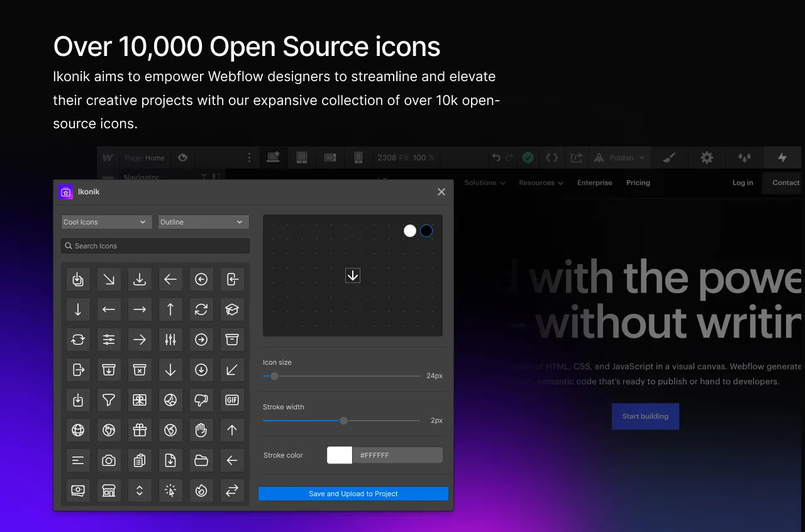Switch to the tablet breakpoint
Viewport: 805px width, 532px height.
tap(302, 157)
